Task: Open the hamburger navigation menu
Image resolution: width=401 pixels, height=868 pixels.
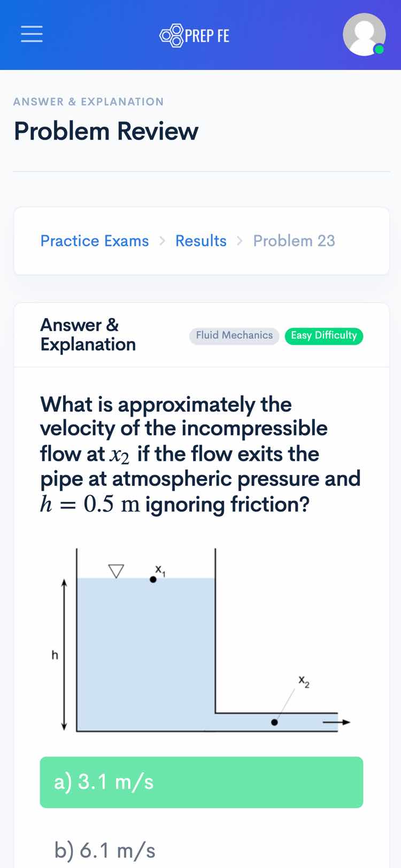Action: coord(32,34)
